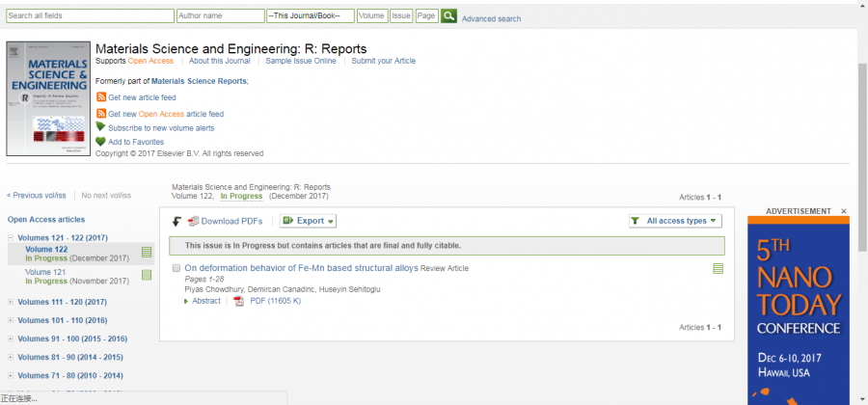Screen dimensions: 868x405
Task: Click the green search magnifier button
Action: pos(448,16)
